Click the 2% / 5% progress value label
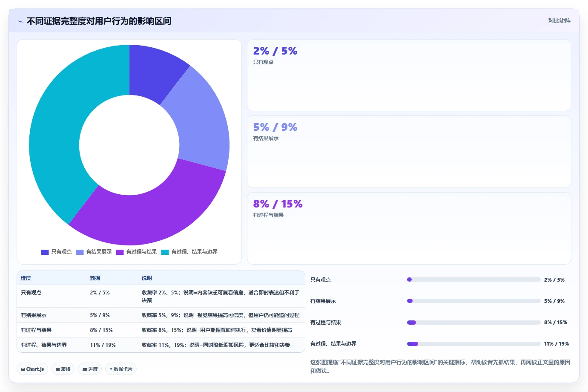The width and height of the screenshot is (588, 392). click(554, 280)
